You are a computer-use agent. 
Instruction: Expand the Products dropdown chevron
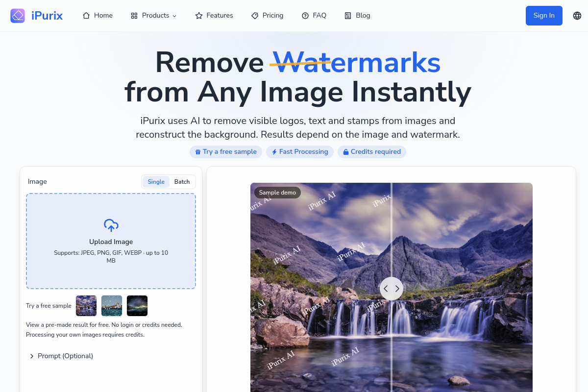tap(174, 16)
